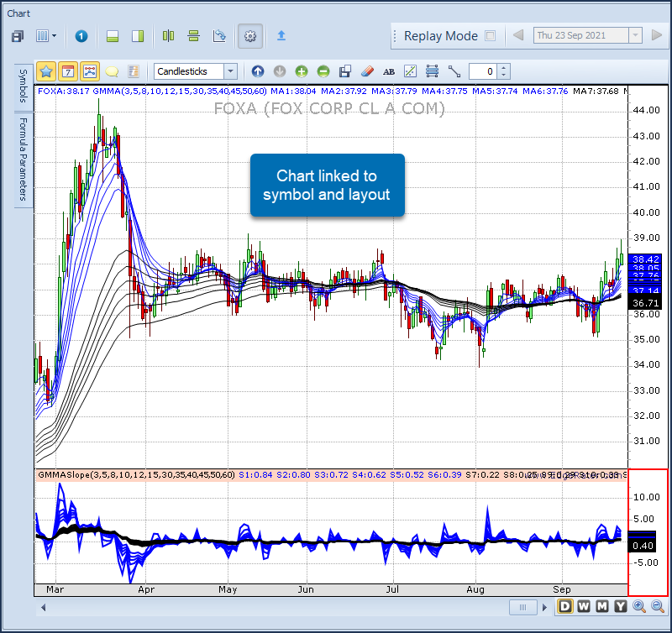Toggle the bottom panel layout icon
The image size is (672, 633).
(113, 36)
